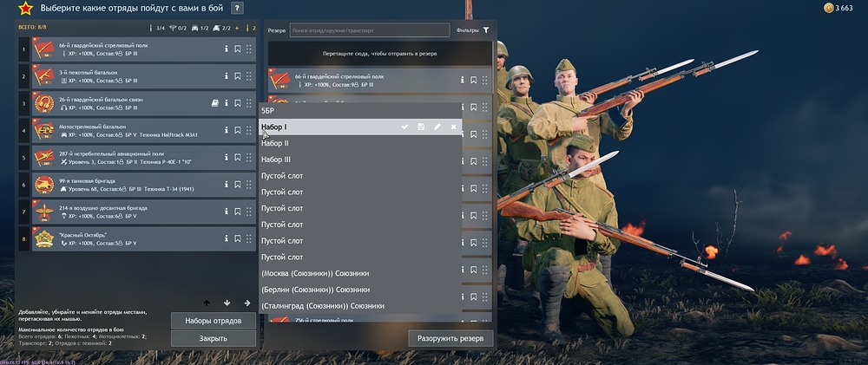Click drag handle of "Красный Октябрь" squad
The width and height of the screenshot is (868, 365).
pyautogui.click(x=248, y=239)
